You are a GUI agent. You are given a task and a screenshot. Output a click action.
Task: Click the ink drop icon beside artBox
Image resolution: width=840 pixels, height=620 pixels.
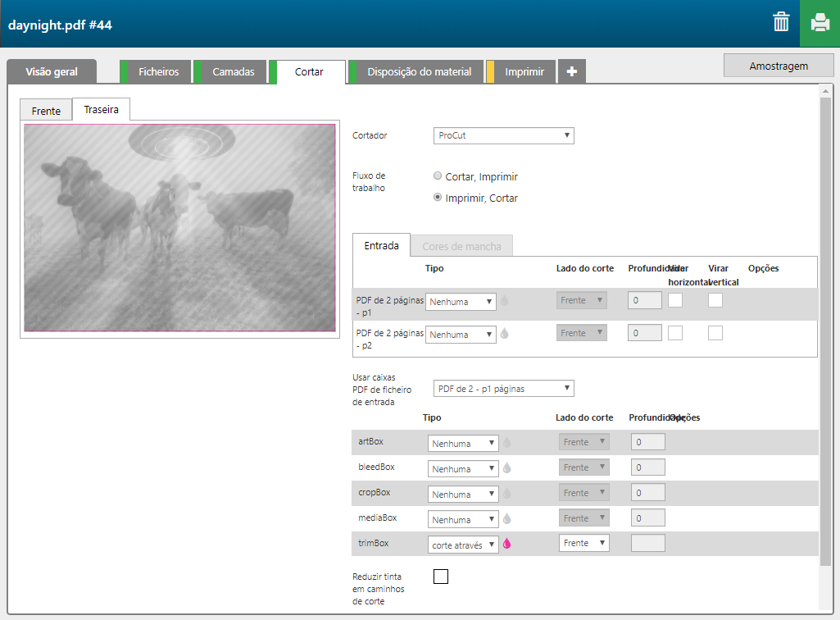[506, 443]
